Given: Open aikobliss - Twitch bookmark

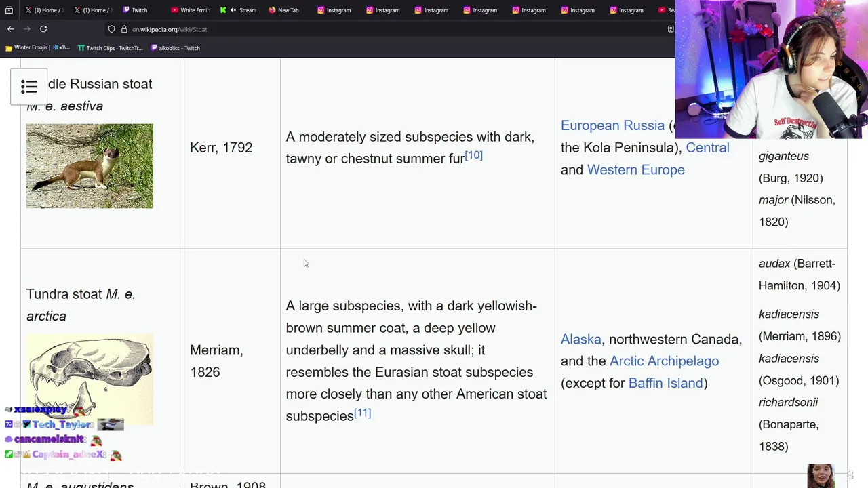Looking at the screenshot, I should point(175,48).
